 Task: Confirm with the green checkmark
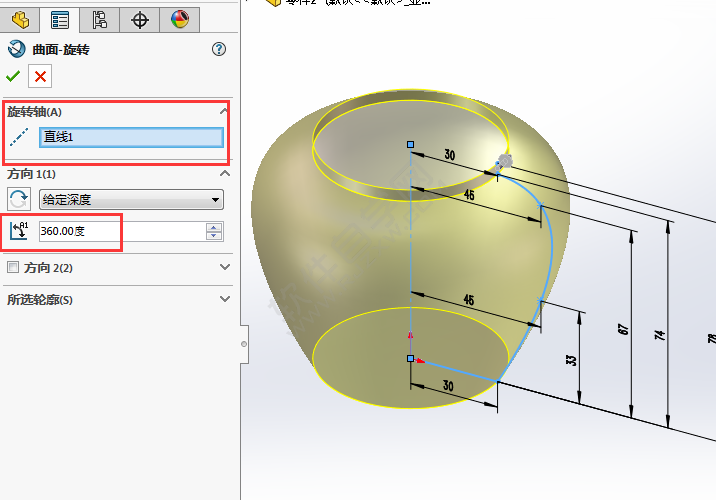pyautogui.click(x=13, y=76)
